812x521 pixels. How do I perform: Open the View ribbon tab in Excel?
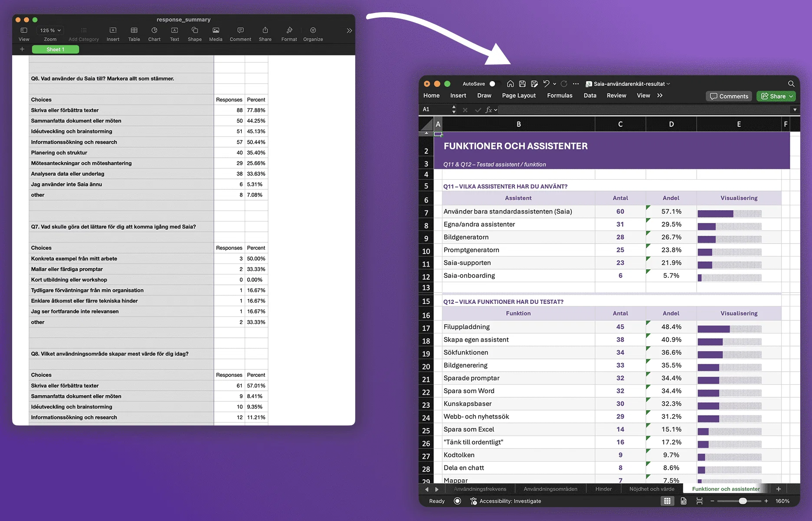643,96
